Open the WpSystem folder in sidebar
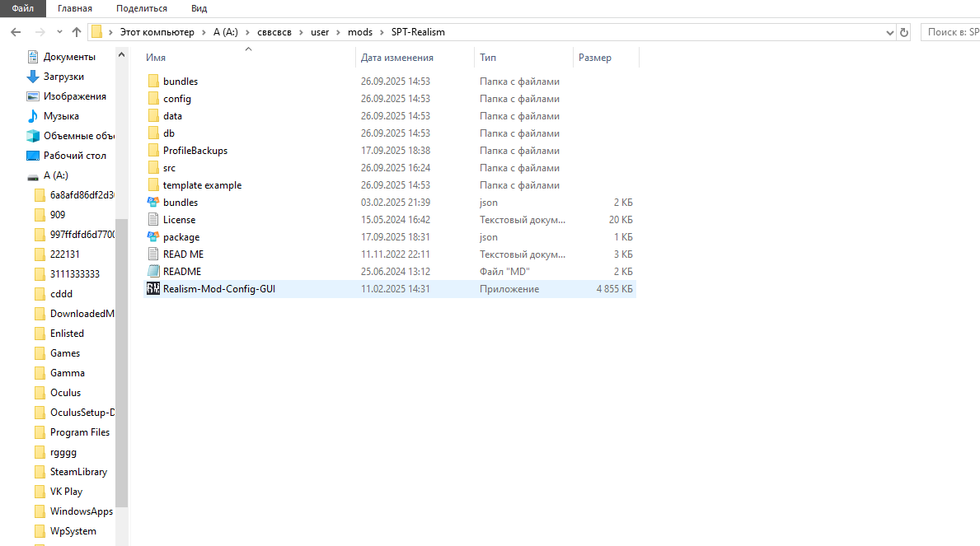The height and width of the screenshot is (546, 980). click(x=73, y=531)
